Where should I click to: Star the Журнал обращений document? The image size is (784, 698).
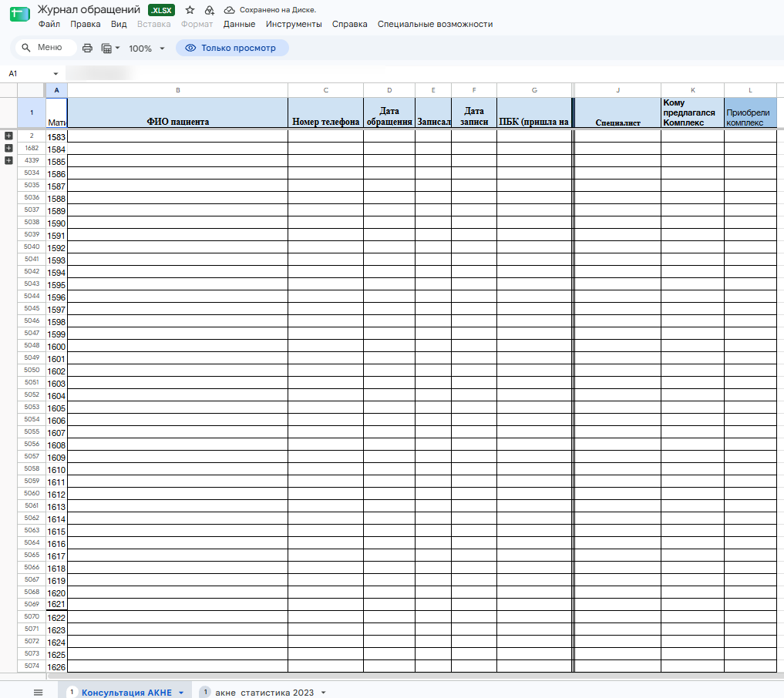click(x=190, y=10)
